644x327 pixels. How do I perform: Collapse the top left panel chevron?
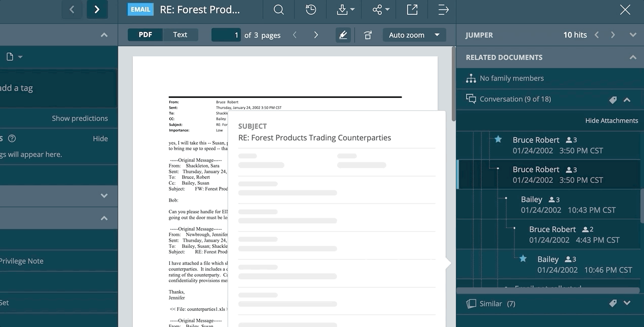click(104, 35)
